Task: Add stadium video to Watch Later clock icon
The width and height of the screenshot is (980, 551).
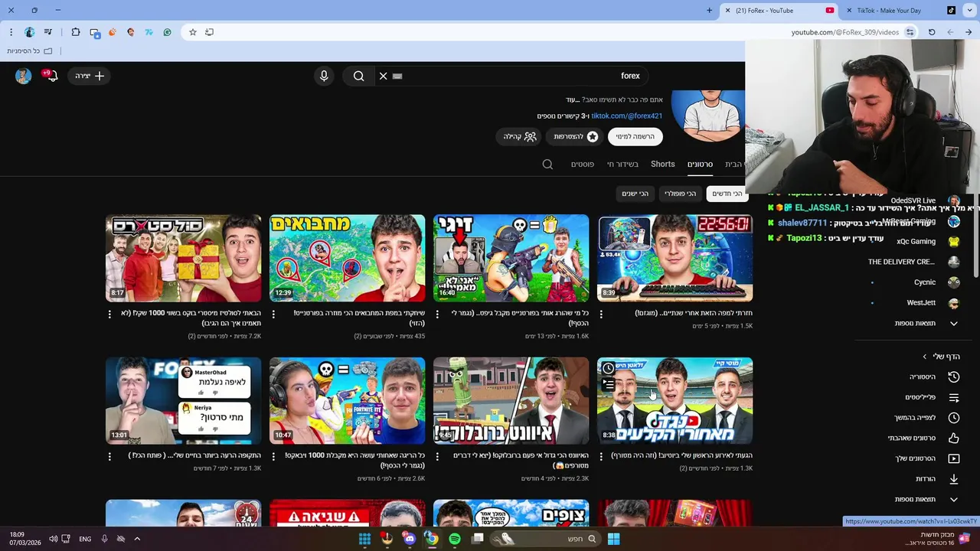Action: [x=608, y=368]
